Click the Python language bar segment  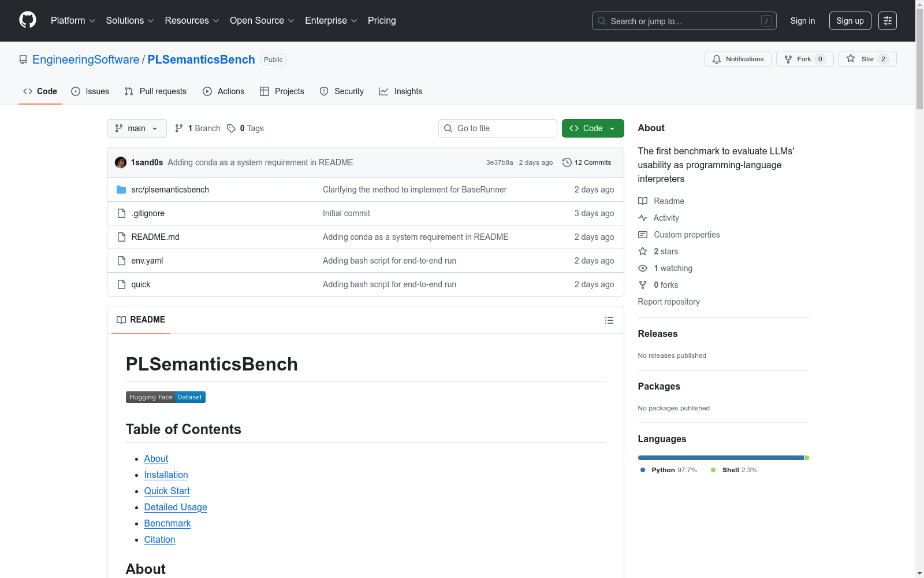pyautogui.click(x=721, y=458)
